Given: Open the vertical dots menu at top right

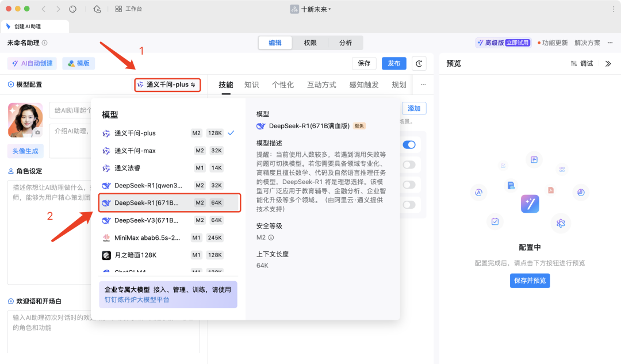Looking at the screenshot, I should 614,9.
